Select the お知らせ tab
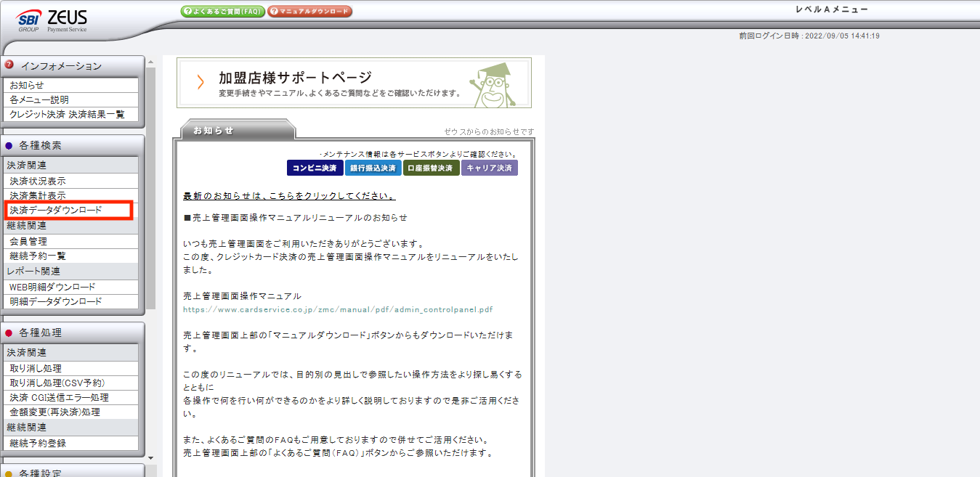Image resolution: width=980 pixels, height=477 pixels. 237,130
